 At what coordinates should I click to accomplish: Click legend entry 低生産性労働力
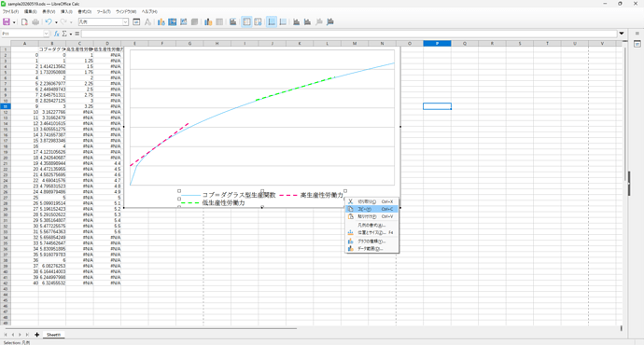click(223, 203)
